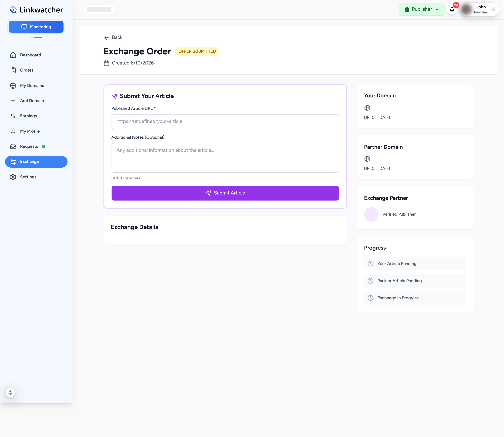Focus the Published Article URL field
This screenshot has width=504, height=437.
coord(225,122)
